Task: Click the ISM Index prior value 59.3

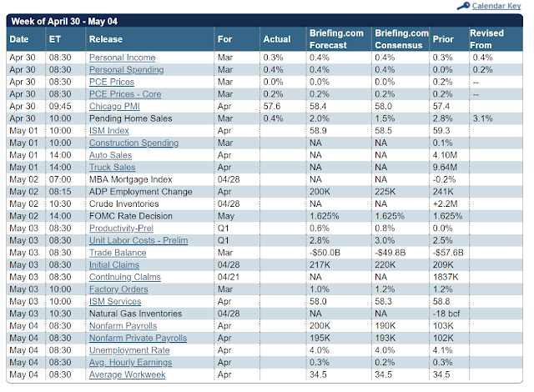Action: pos(441,131)
